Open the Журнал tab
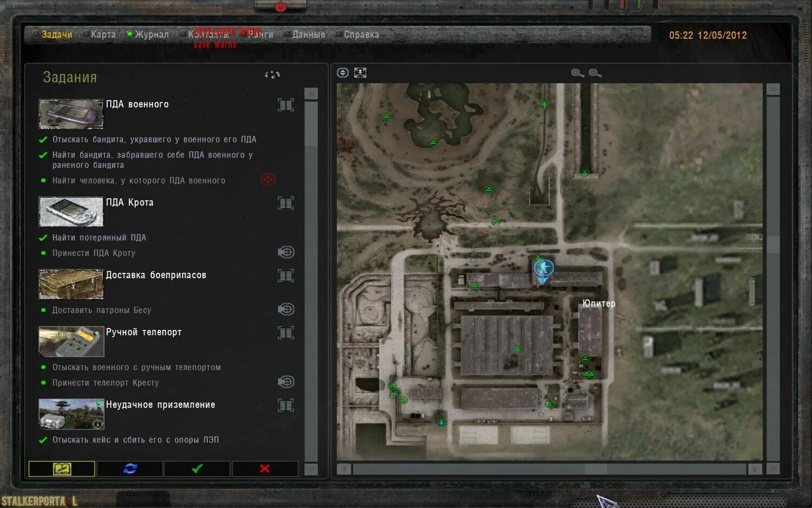The image size is (812, 508). click(x=152, y=35)
